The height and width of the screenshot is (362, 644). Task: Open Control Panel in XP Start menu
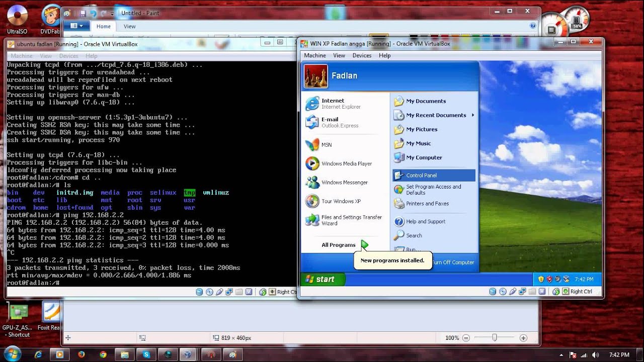(x=433, y=175)
